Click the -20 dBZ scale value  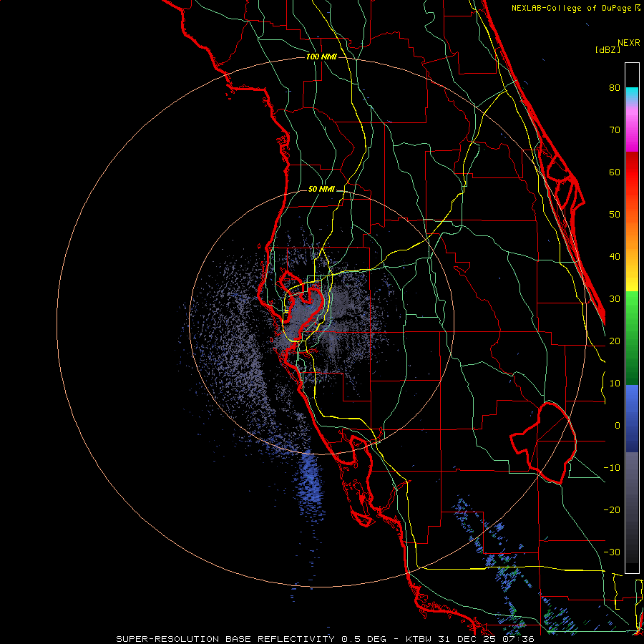(x=612, y=509)
